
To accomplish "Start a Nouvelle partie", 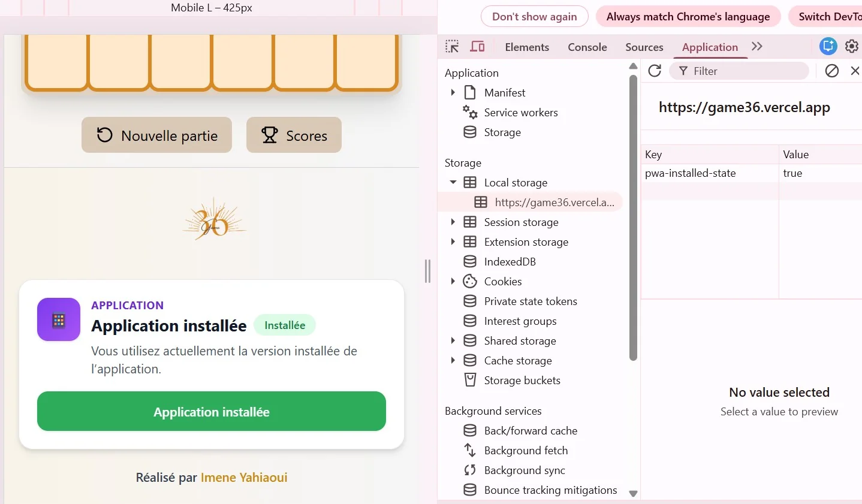I will (157, 135).
